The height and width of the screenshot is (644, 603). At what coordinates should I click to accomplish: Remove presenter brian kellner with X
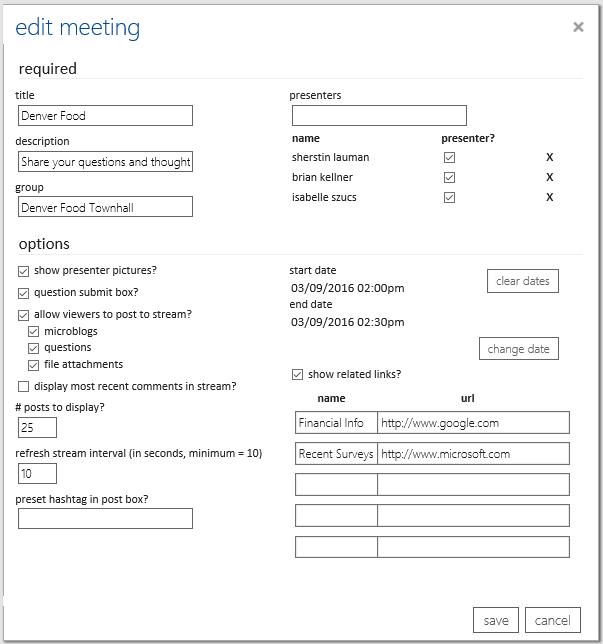coord(549,177)
